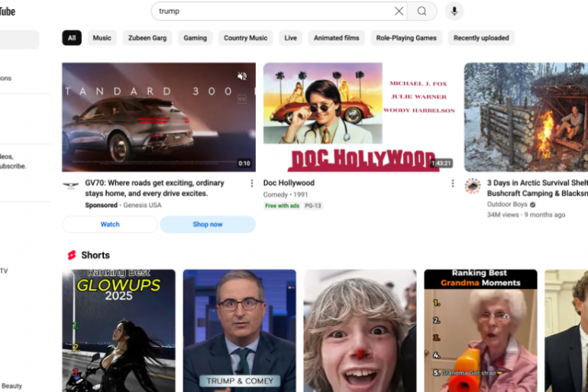Click the Watch button under the Genesis ad
This screenshot has width=588, height=392.
110,225
